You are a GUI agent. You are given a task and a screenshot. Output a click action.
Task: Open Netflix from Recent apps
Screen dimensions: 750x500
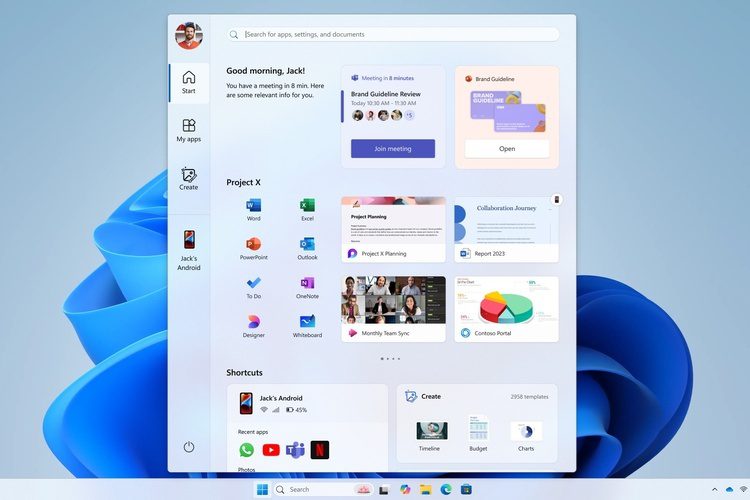[319, 450]
